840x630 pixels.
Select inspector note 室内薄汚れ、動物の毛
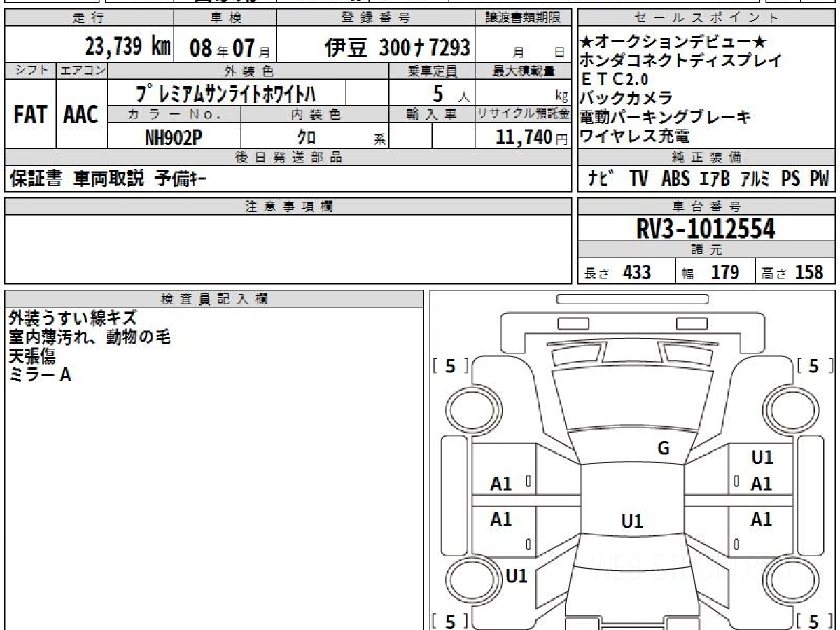(90, 337)
